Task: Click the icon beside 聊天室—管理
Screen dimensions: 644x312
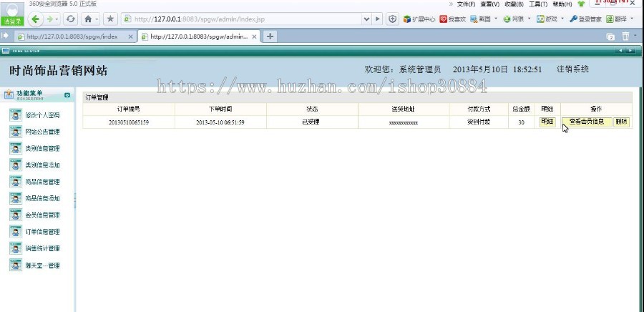Action: (16, 265)
